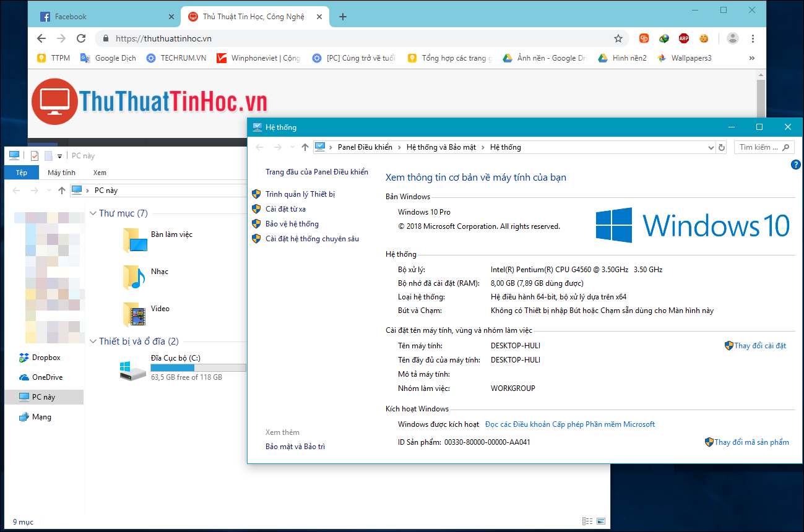
Task: Open the Winphoneviet bookmark
Action: click(258, 58)
